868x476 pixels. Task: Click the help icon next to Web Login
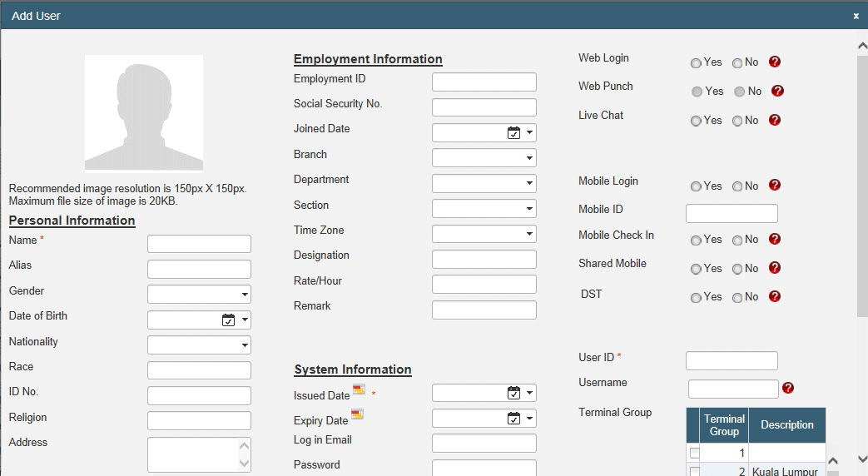point(775,62)
